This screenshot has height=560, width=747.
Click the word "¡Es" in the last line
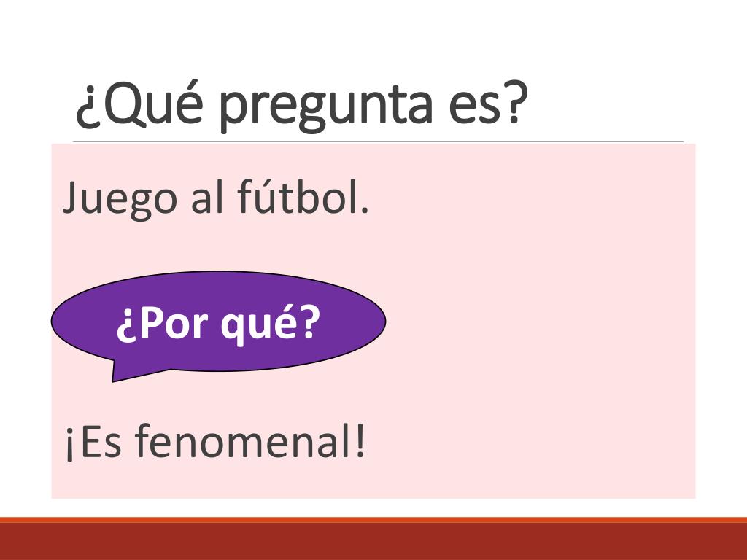[93, 443]
